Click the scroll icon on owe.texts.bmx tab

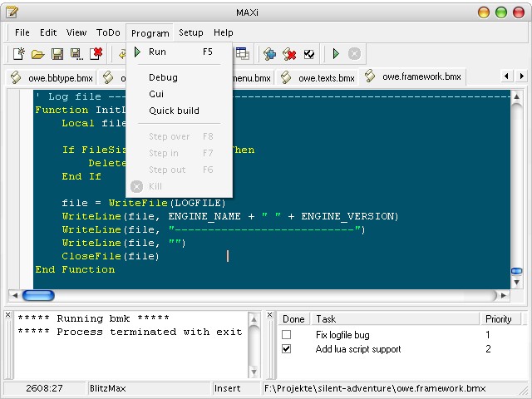click(x=286, y=77)
